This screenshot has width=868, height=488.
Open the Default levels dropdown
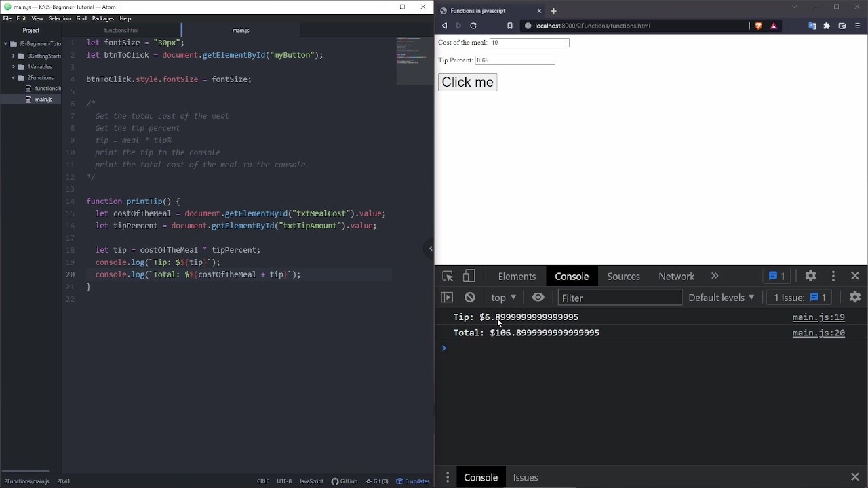pos(722,298)
